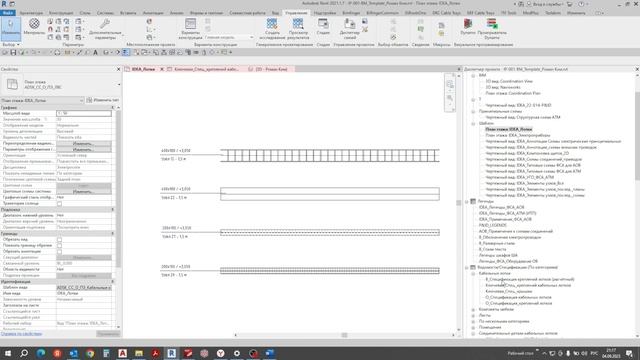640x360 pixels.
Task: Switch to Ключевая_Спец_крепления view tab
Action: pyautogui.click(x=206, y=69)
